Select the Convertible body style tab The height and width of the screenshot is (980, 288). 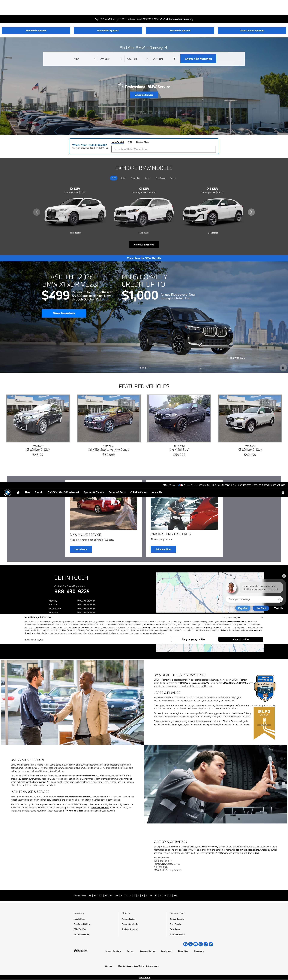tap(136, 178)
